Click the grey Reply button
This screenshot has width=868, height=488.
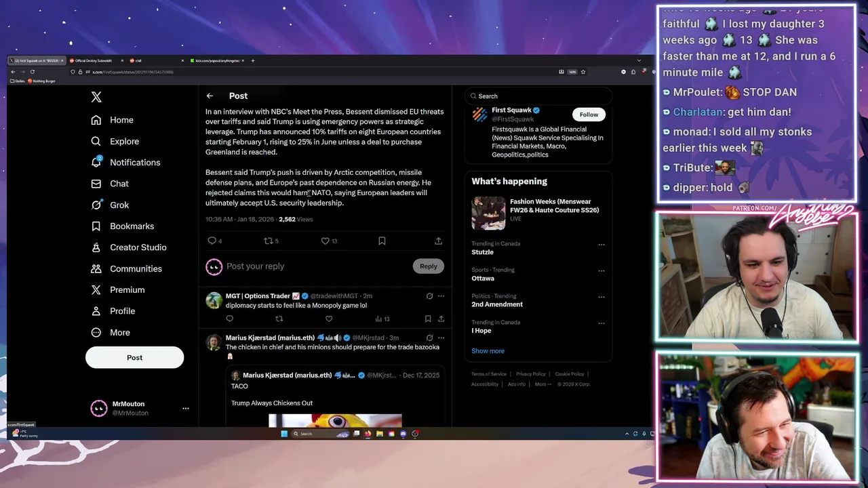point(428,266)
